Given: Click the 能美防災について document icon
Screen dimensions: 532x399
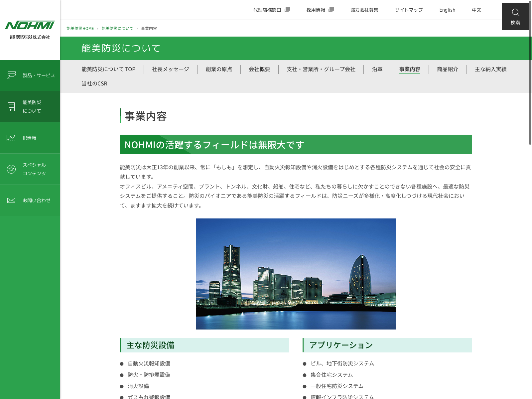Looking at the screenshot, I should tap(11, 107).
